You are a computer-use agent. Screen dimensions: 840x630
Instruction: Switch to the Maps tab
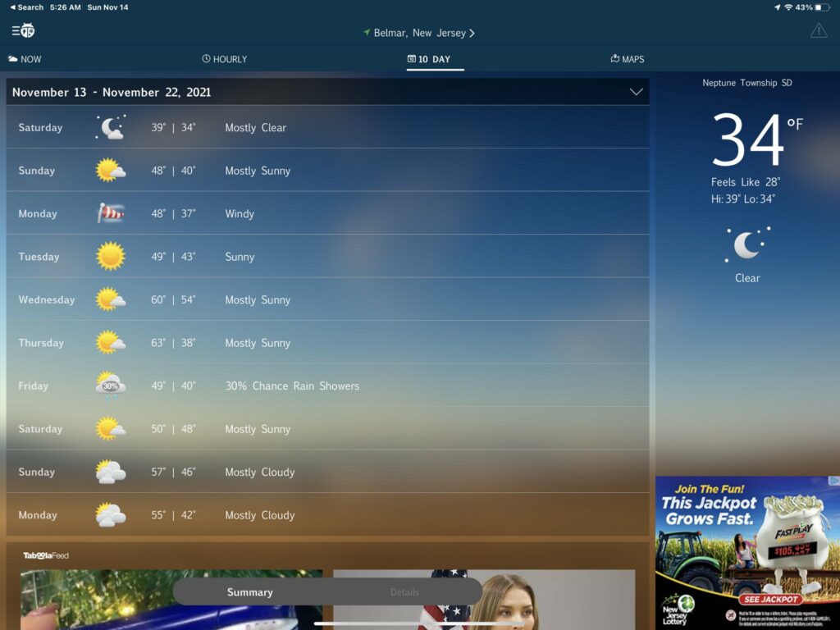click(x=628, y=59)
